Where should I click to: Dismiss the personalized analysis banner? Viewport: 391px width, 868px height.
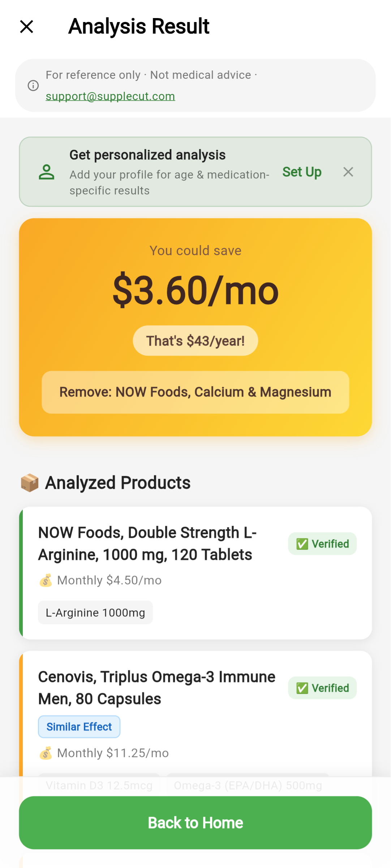(x=348, y=172)
